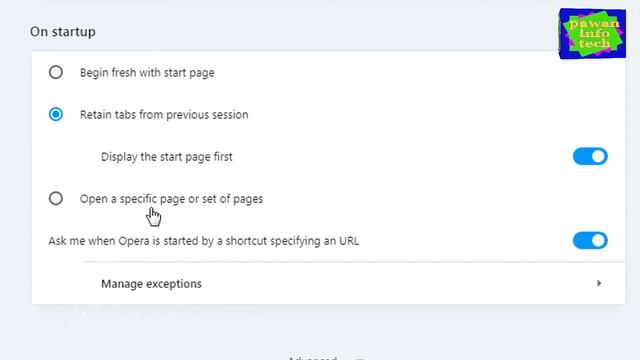This screenshot has height=360, width=640.
Task: Click 'Open a specific page or set of pages' text
Action: point(171,199)
